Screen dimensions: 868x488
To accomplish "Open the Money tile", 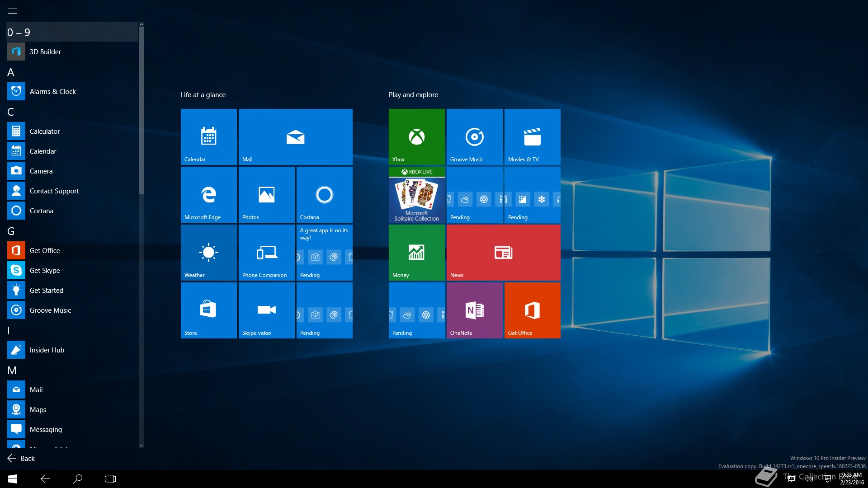I will click(417, 253).
